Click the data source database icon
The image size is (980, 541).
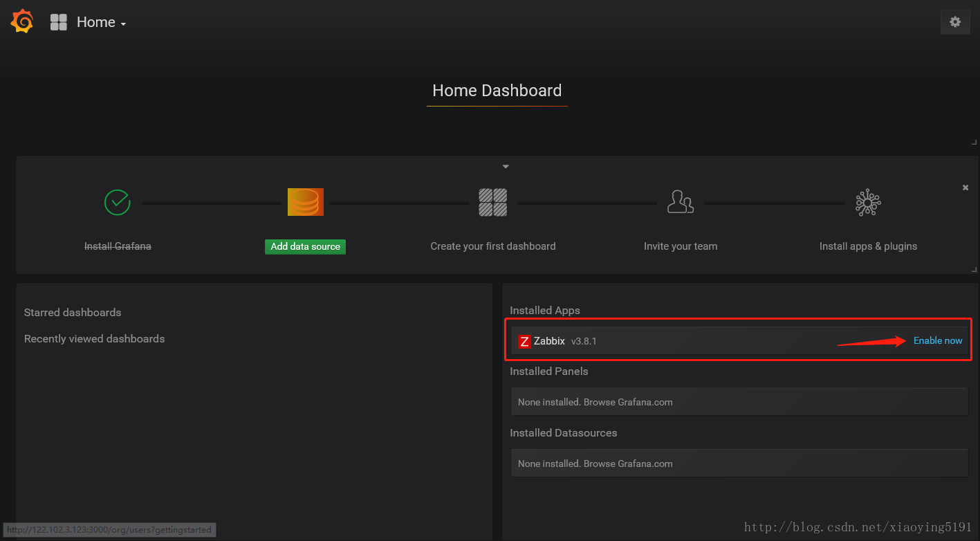tap(306, 202)
